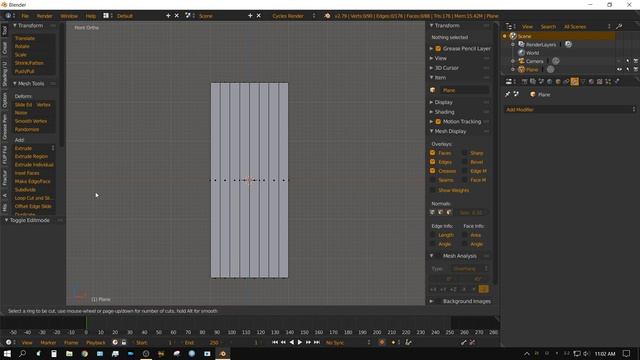
Task: Open the Add Modifier dropdown
Action: coord(570,109)
